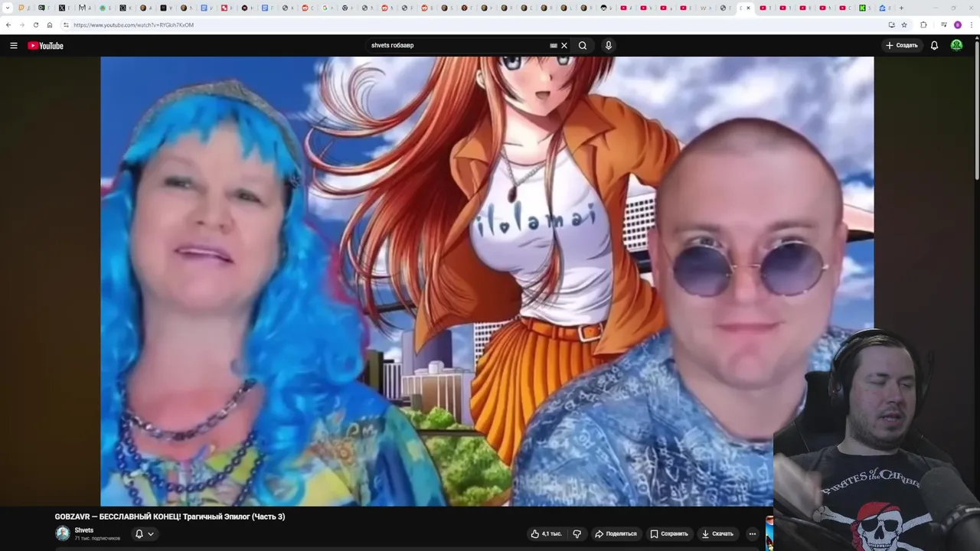Click the YouTube search field 'shvets гобзавр'
This screenshot has height=551, width=980.
(x=458, y=45)
